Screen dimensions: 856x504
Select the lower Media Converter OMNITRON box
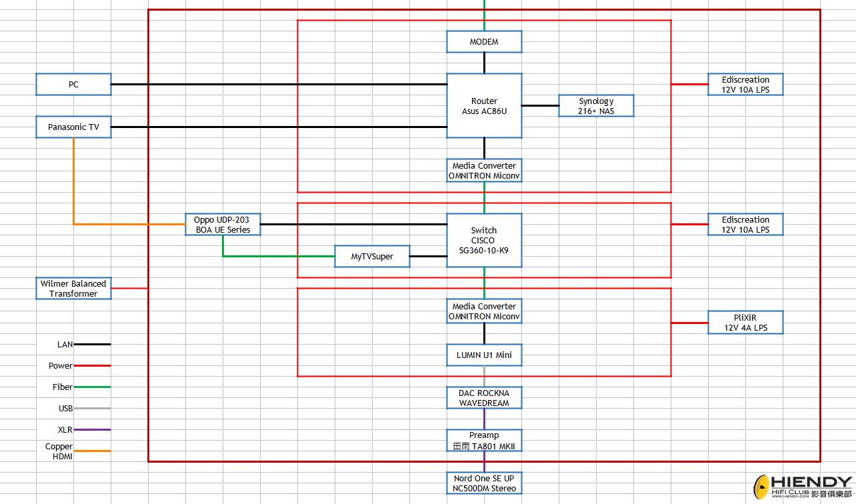pyautogui.click(x=484, y=311)
